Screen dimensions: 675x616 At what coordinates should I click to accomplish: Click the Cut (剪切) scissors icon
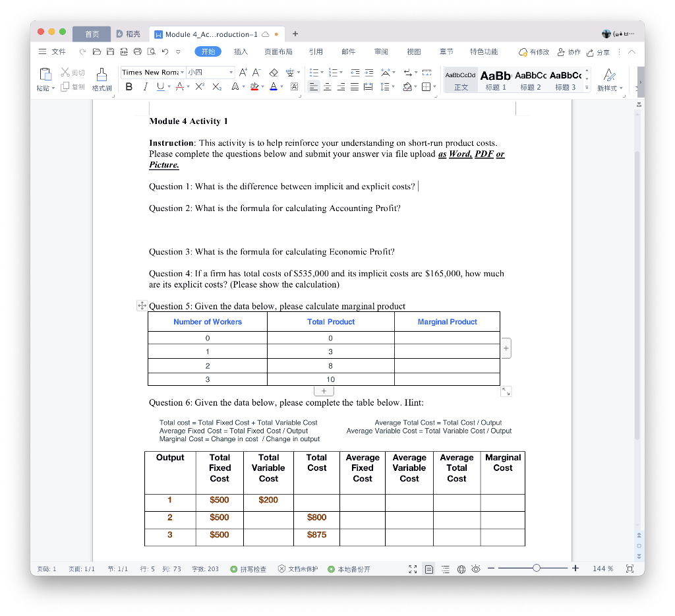73,73
